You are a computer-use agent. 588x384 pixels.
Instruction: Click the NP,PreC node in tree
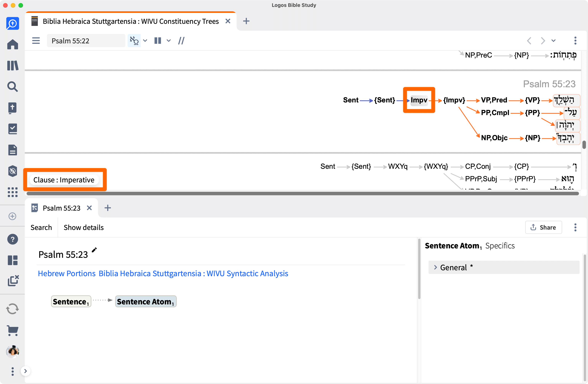479,55
